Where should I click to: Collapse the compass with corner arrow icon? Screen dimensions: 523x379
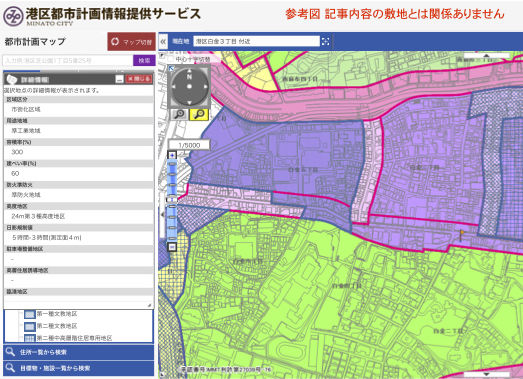[x=171, y=68]
